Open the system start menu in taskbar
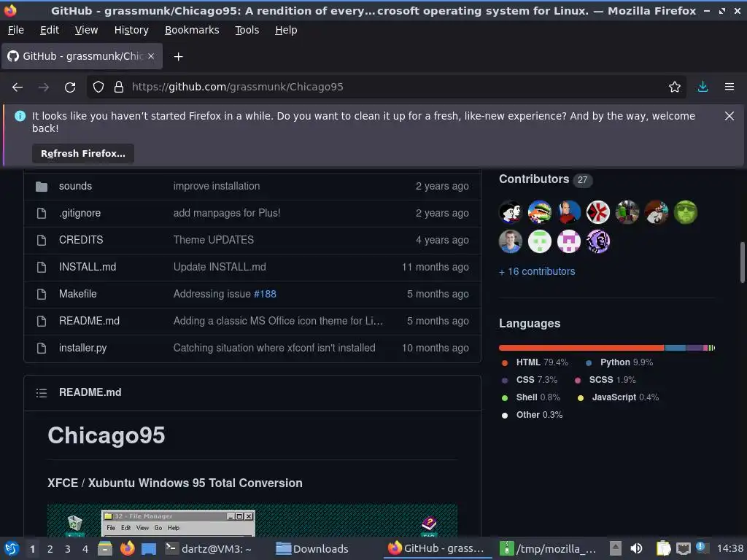This screenshot has height=560, width=747. (12, 548)
